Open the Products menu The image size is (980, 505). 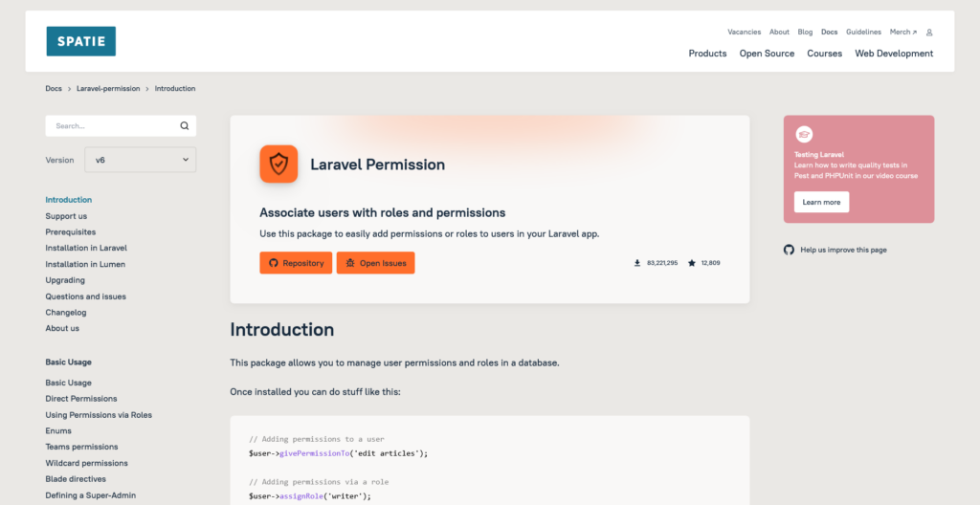coord(707,54)
